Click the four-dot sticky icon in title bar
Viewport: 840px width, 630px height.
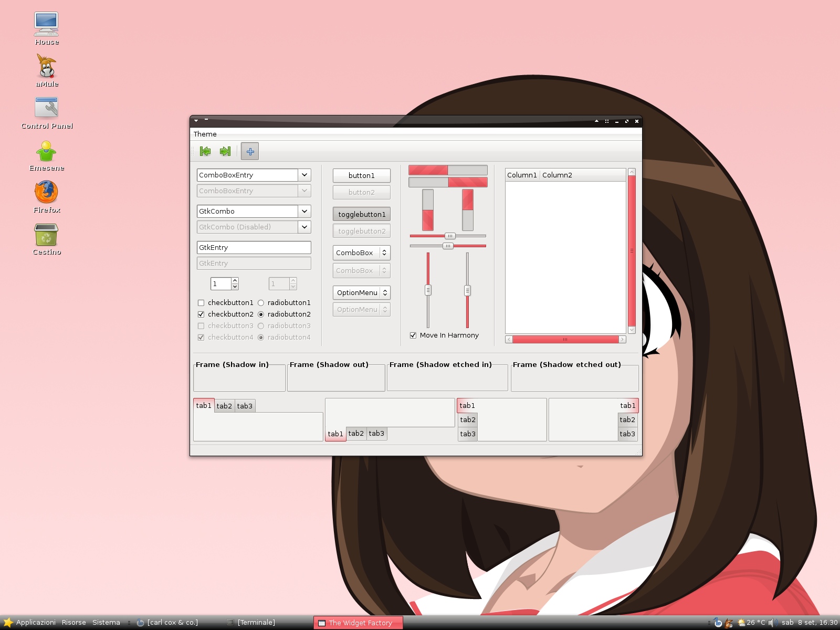[607, 121]
